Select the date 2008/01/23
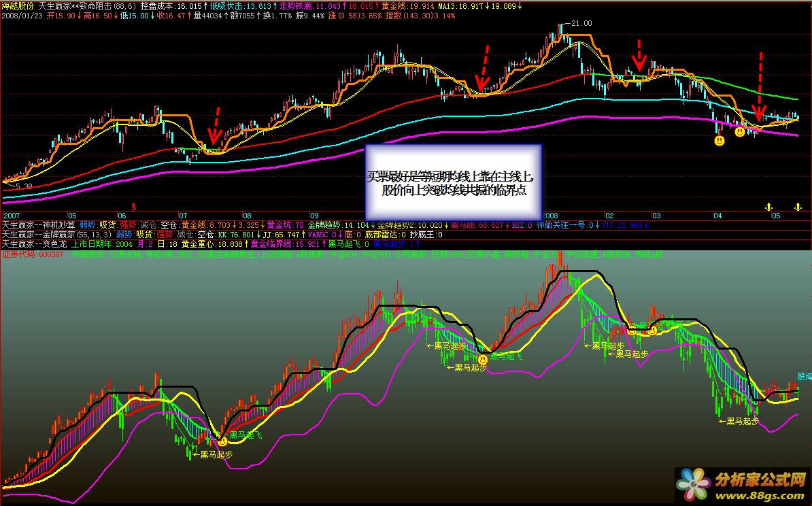This screenshot has height=506, width=812. (x=22, y=16)
